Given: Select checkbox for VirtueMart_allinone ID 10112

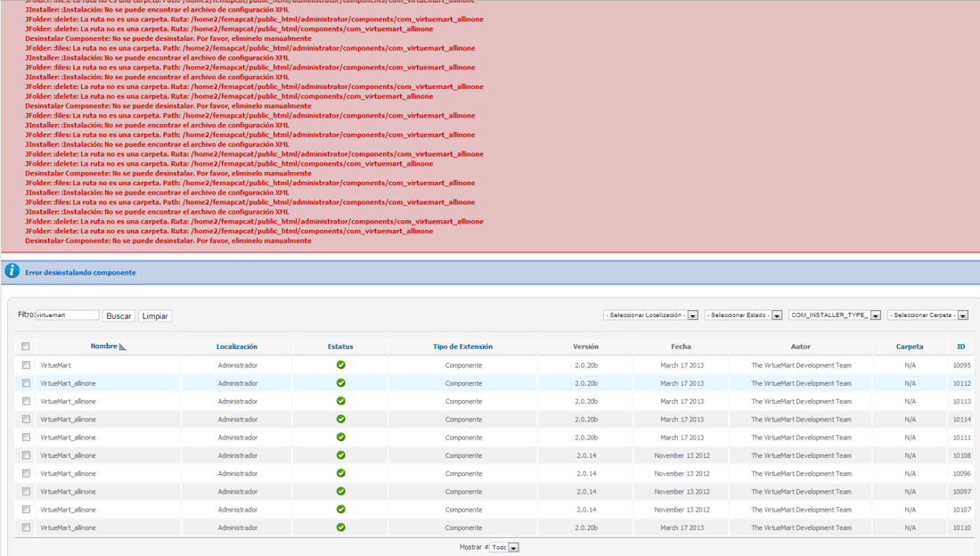Looking at the screenshot, I should point(26,383).
